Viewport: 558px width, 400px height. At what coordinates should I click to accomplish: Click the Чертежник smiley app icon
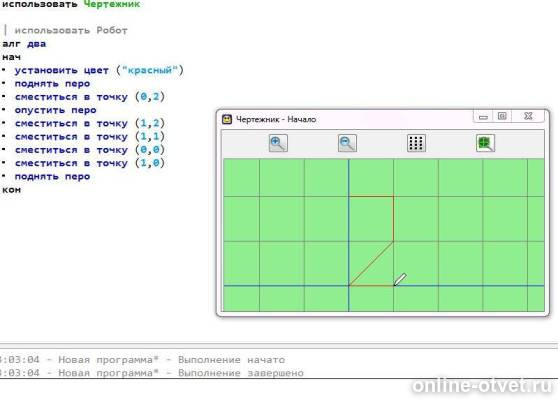click(x=227, y=119)
